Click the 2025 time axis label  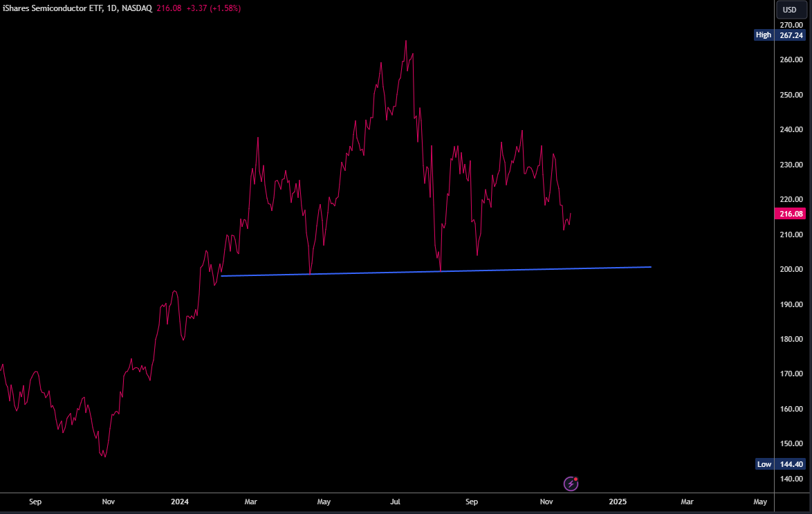pos(618,502)
